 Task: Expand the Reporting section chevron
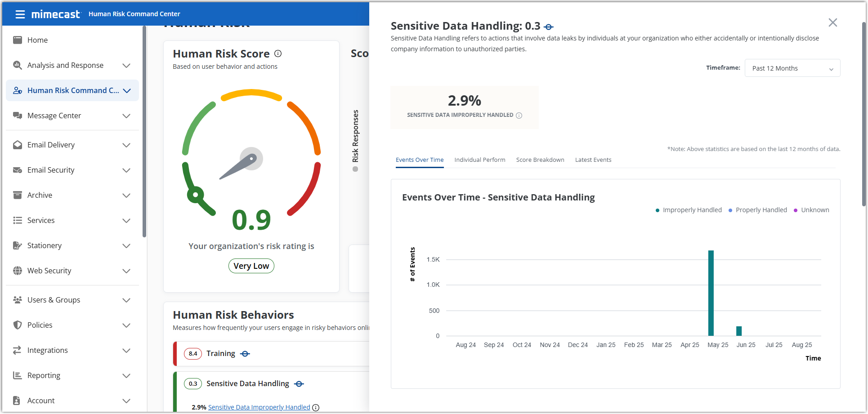point(126,376)
